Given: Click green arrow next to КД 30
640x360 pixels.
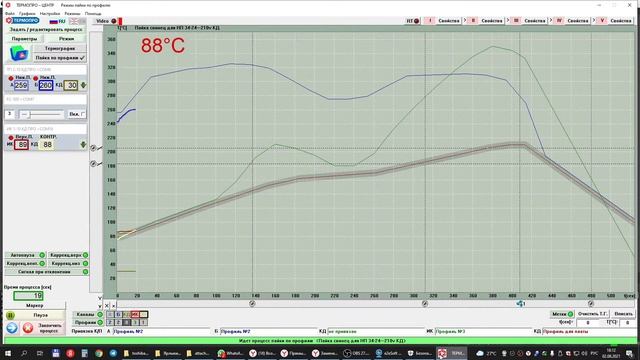Looking at the screenshot, I should [x=83, y=85].
